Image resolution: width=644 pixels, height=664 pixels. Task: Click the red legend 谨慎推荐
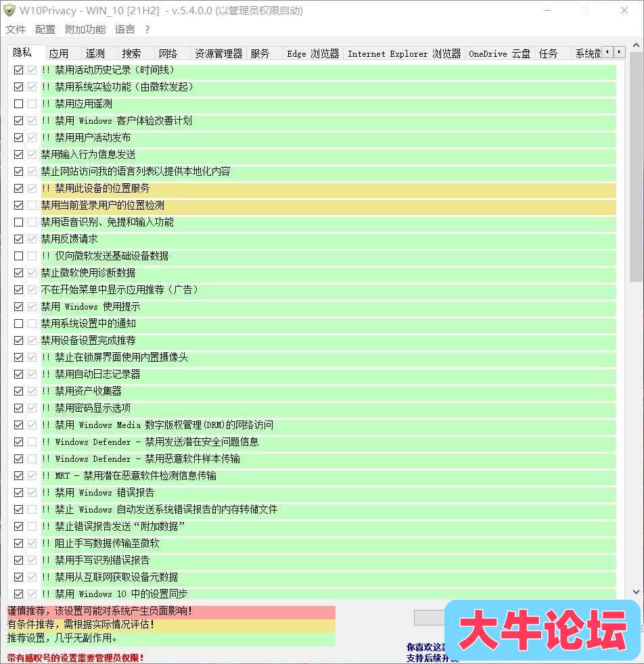coord(171,611)
